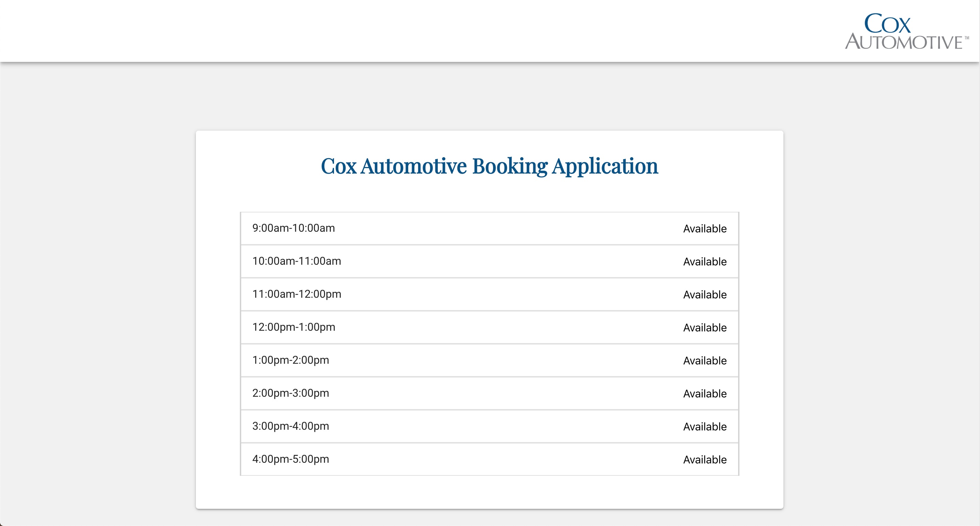
Task: Click Available status for 3:00pm-4:00pm
Action: coord(705,427)
